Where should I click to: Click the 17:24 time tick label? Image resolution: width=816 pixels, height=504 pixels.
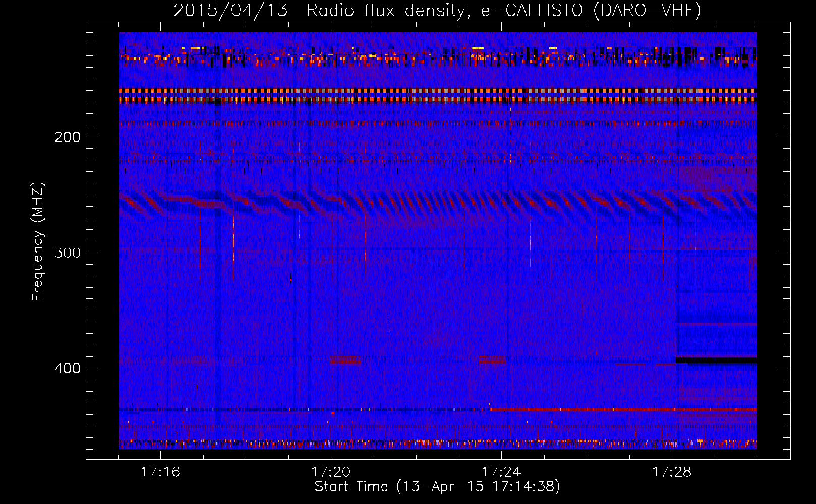point(501,472)
